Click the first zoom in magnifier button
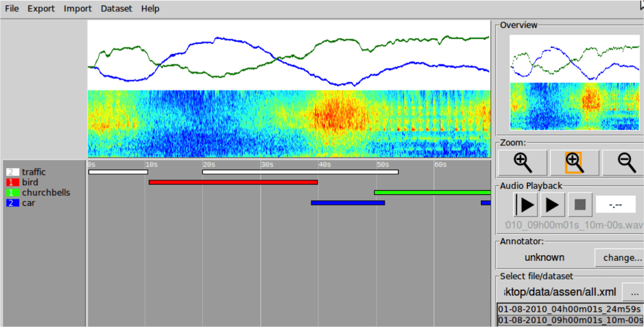The height and width of the screenshot is (327, 644). tap(523, 162)
